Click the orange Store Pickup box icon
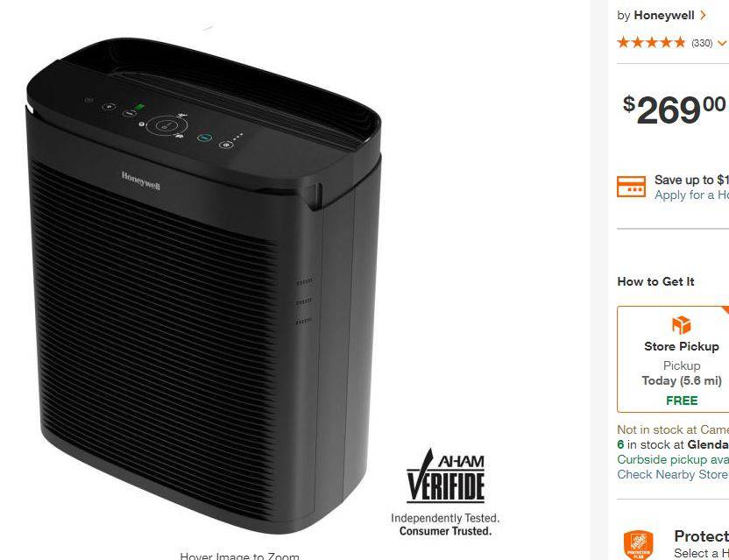Screen dimensions: 729x560 point(681,324)
